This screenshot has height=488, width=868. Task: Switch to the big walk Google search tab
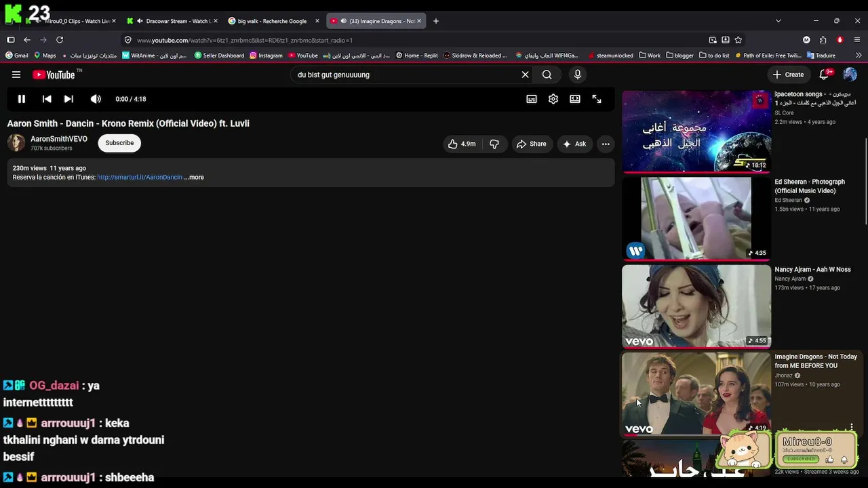(x=273, y=21)
